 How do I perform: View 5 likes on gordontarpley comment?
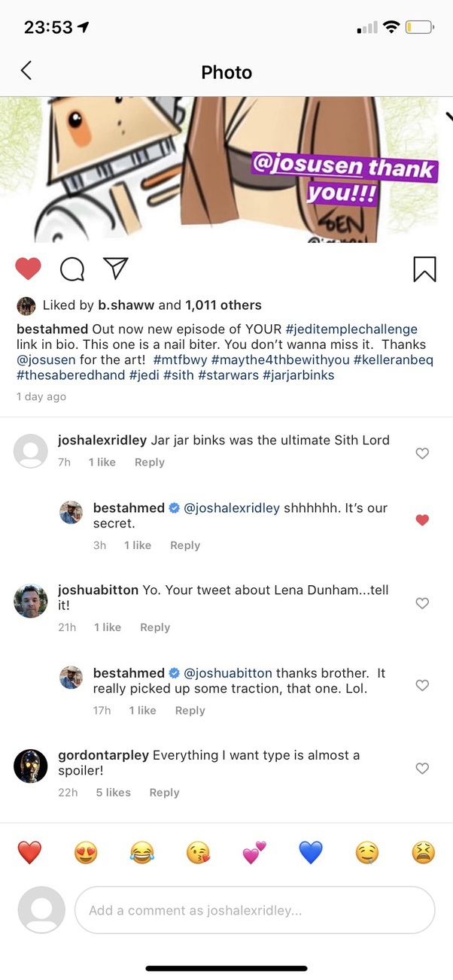click(113, 792)
